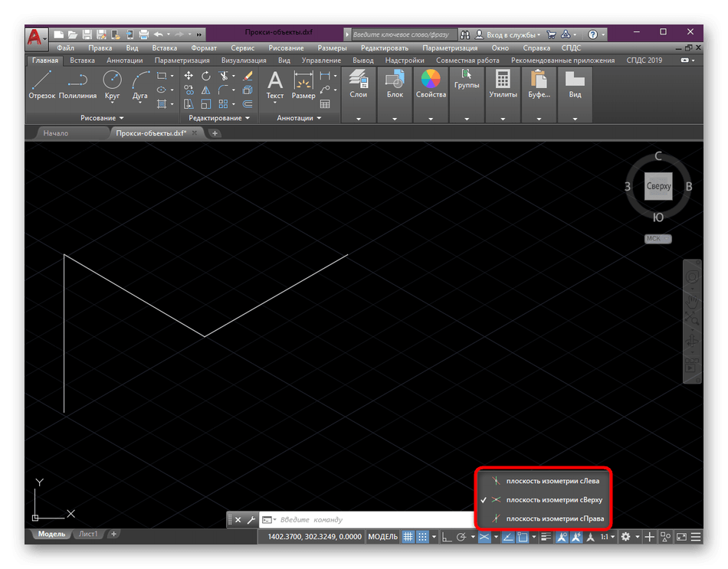Select the Trim scissors tool

(224, 76)
